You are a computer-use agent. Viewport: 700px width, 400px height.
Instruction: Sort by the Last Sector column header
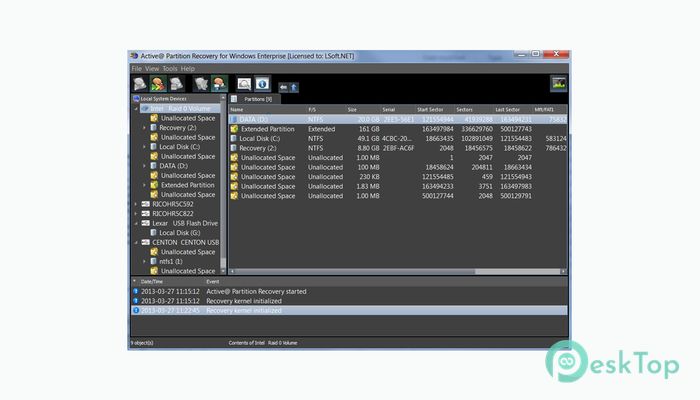[x=507, y=109]
